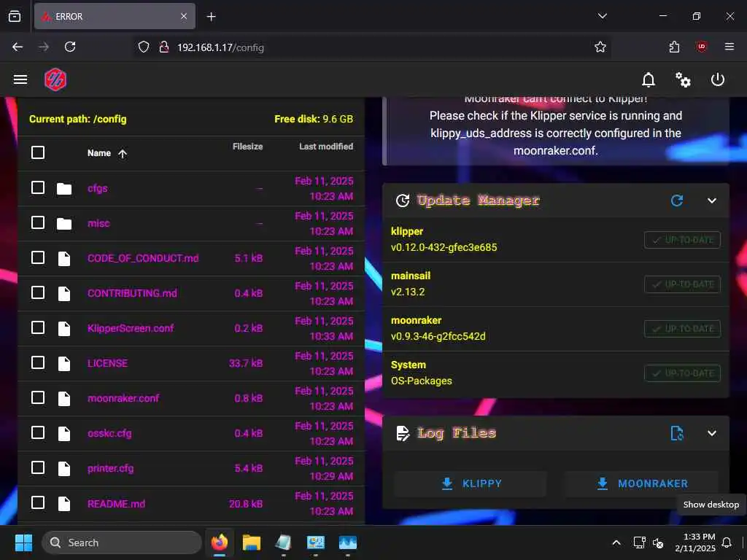This screenshot has width=747, height=560.
Task: Open KlipperScreen.conf file
Action: [131, 328]
